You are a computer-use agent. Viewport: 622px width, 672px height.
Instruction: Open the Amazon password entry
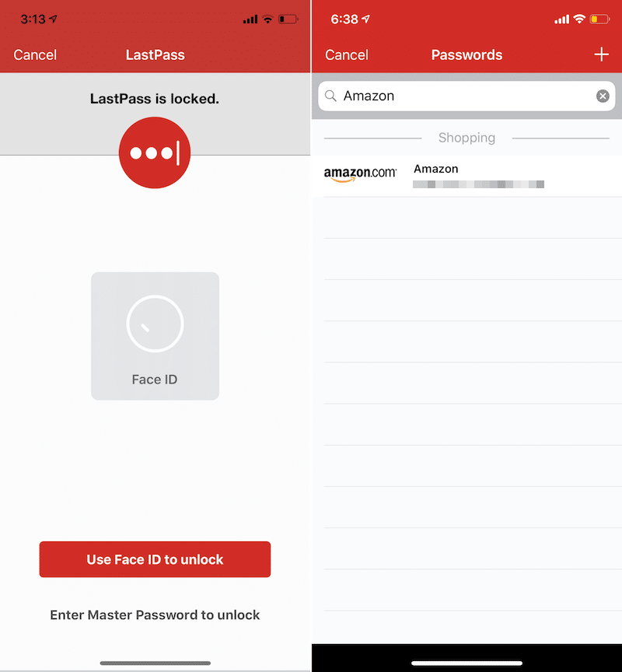point(466,176)
